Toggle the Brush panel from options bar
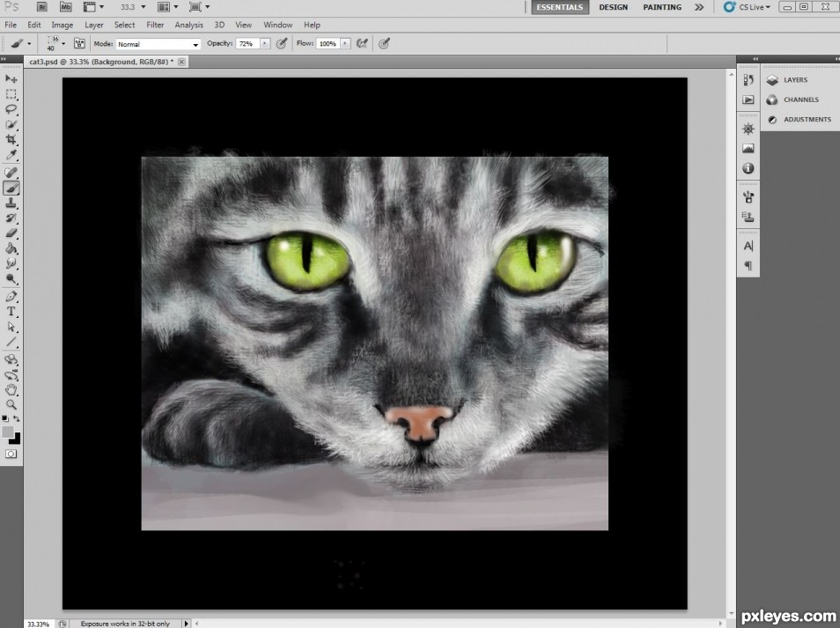This screenshot has width=840, height=628. click(x=79, y=43)
